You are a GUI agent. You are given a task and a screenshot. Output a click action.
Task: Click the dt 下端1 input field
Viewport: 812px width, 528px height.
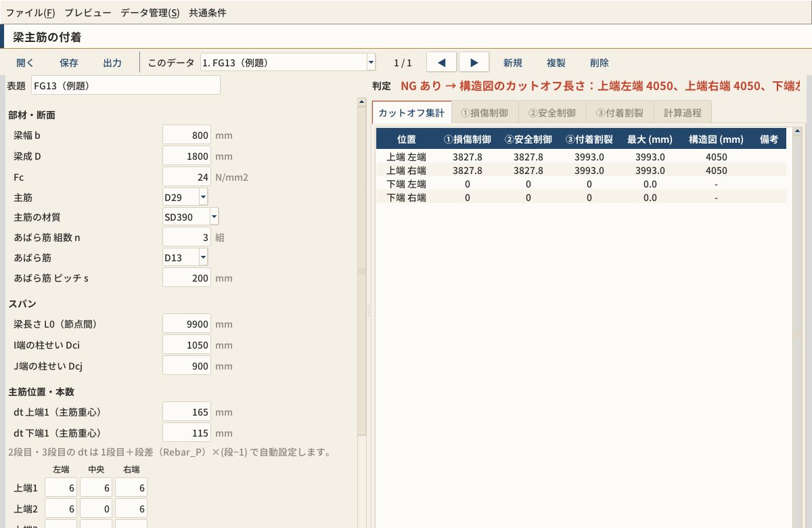pyautogui.click(x=187, y=433)
